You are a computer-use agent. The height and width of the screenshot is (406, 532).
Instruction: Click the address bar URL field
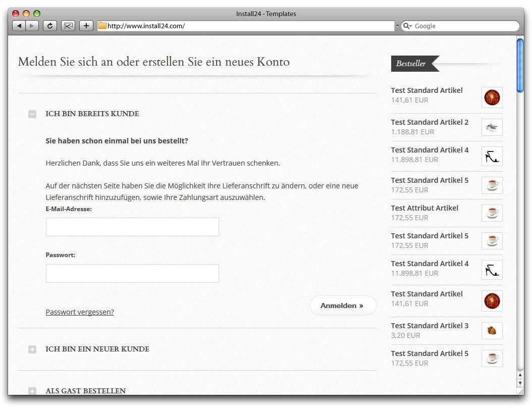(246, 26)
